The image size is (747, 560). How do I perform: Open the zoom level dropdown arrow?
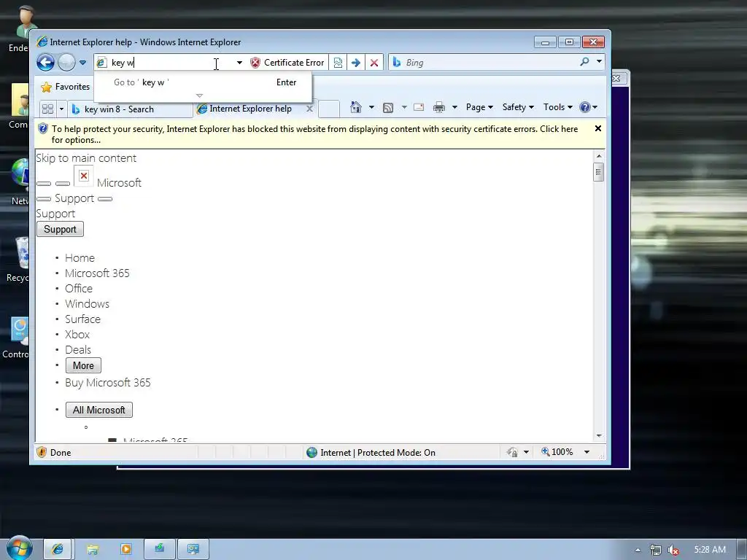(587, 452)
